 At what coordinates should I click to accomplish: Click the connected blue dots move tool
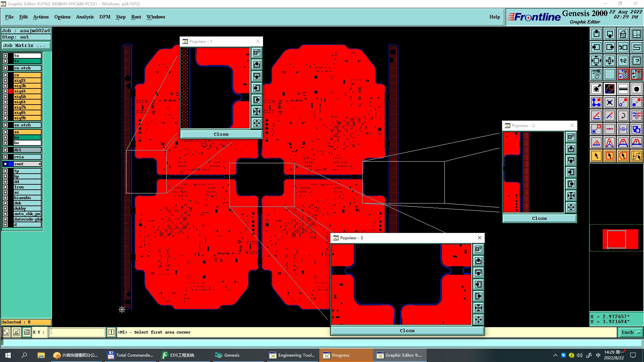pos(596,102)
